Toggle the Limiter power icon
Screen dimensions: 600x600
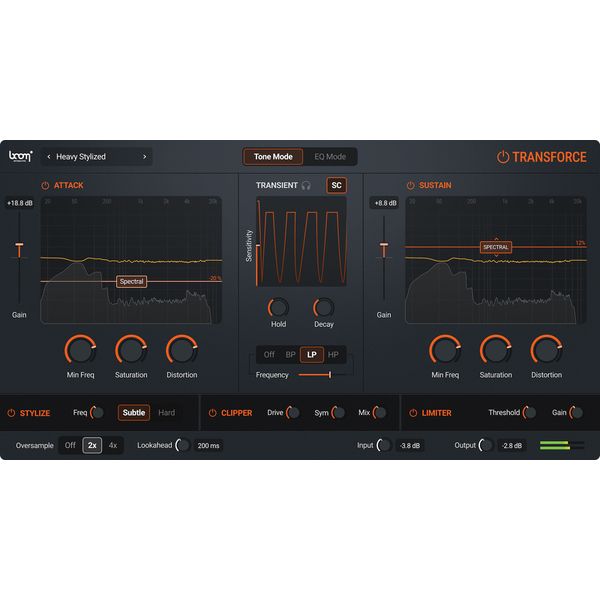(413, 413)
